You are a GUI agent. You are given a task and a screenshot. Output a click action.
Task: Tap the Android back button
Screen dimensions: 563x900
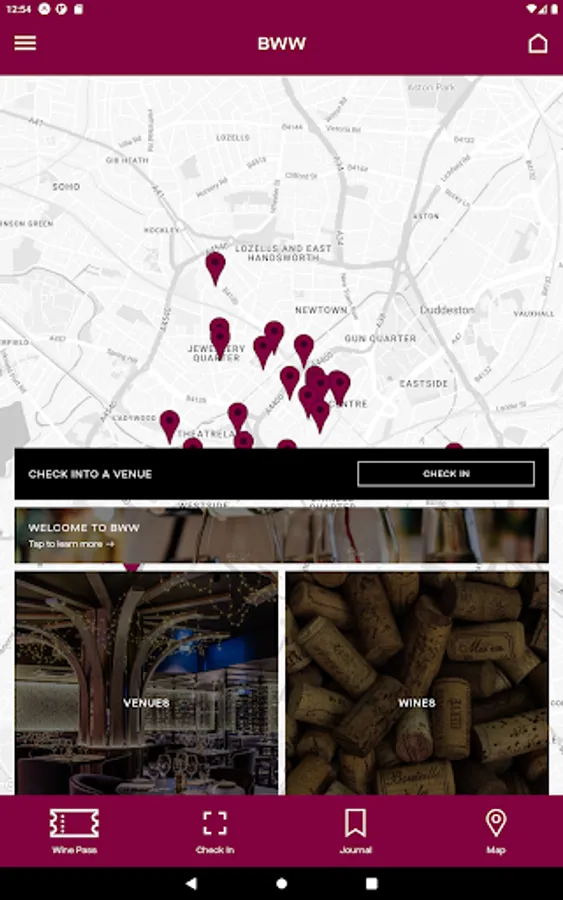(191, 883)
